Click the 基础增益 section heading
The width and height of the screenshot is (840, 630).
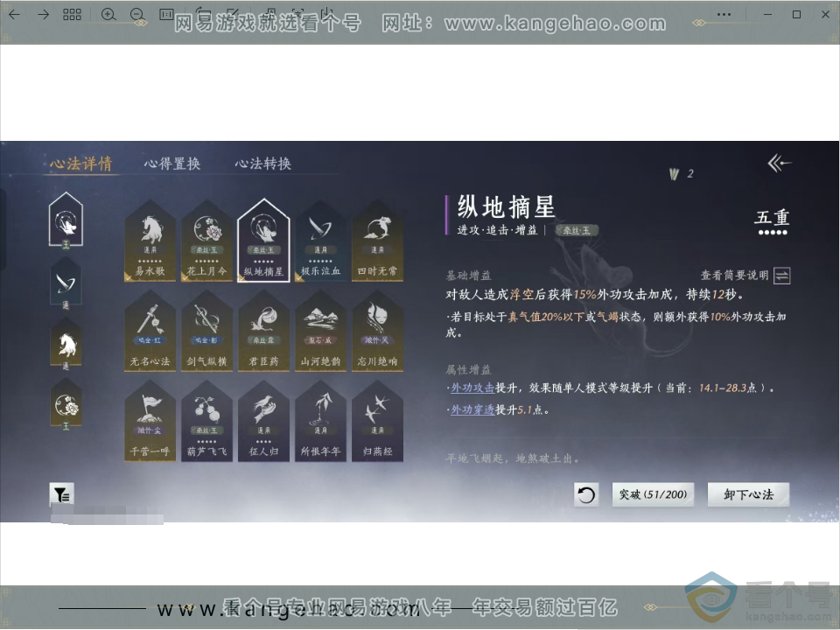coord(469,276)
